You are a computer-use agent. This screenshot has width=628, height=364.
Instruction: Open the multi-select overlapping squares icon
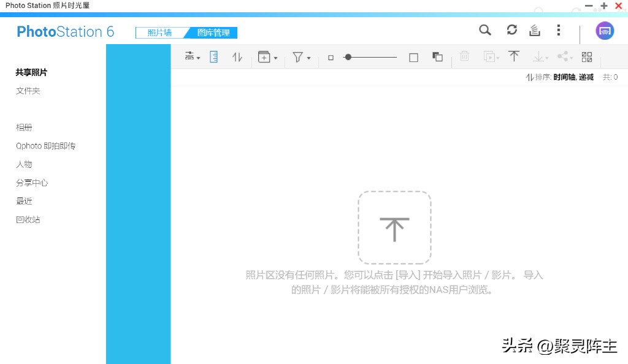(437, 57)
